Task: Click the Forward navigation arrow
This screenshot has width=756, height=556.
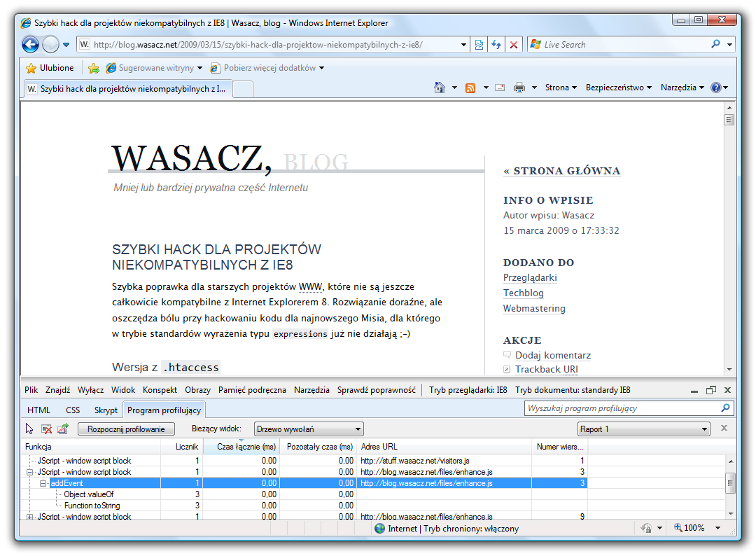Action: click(x=50, y=45)
